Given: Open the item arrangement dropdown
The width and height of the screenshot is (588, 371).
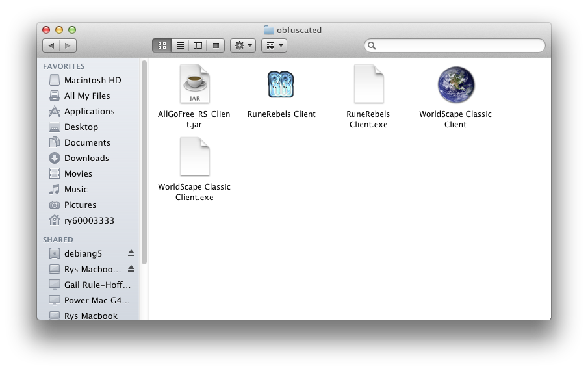Looking at the screenshot, I should 274,45.
